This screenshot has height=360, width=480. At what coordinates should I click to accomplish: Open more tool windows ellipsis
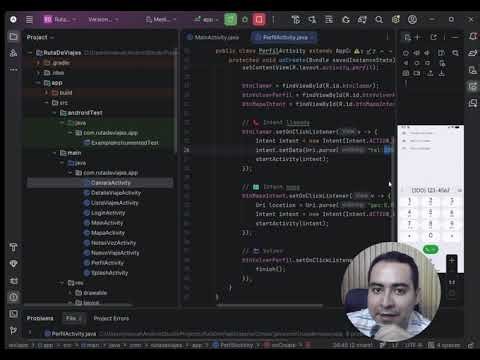[x=13, y=70]
